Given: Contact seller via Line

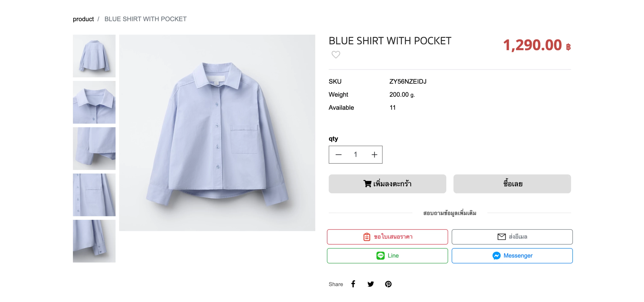Looking at the screenshot, I should [x=387, y=256].
